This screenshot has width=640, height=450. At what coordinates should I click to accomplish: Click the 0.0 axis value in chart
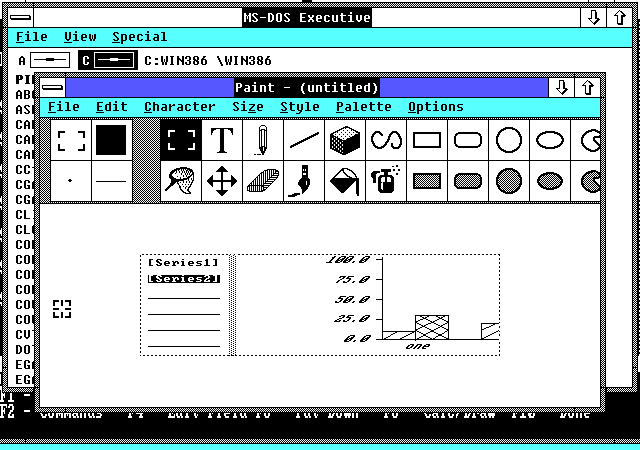coord(357,339)
